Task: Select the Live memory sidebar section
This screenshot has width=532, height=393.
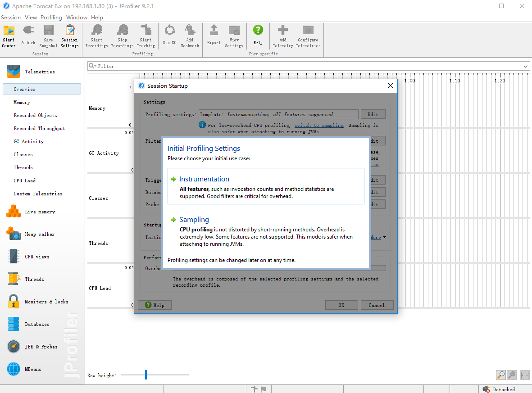Action: [x=31, y=212]
